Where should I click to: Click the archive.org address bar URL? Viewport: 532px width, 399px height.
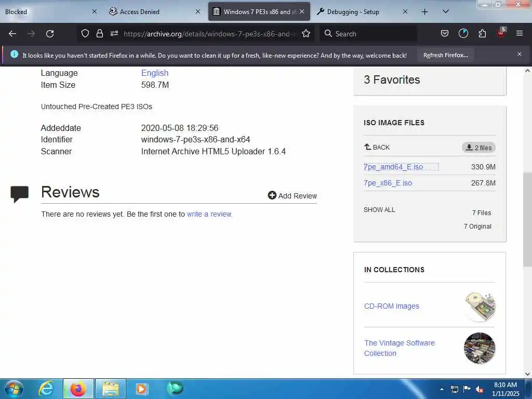click(210, 34)
